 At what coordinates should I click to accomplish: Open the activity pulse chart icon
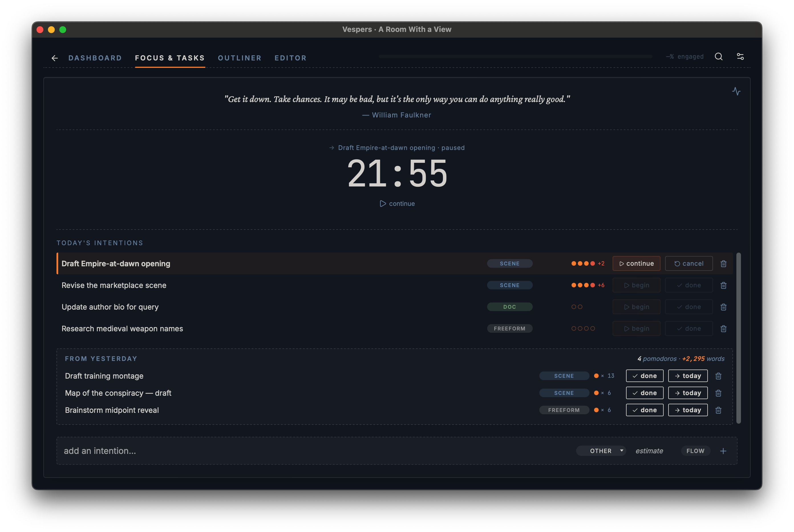click(736, 91)
